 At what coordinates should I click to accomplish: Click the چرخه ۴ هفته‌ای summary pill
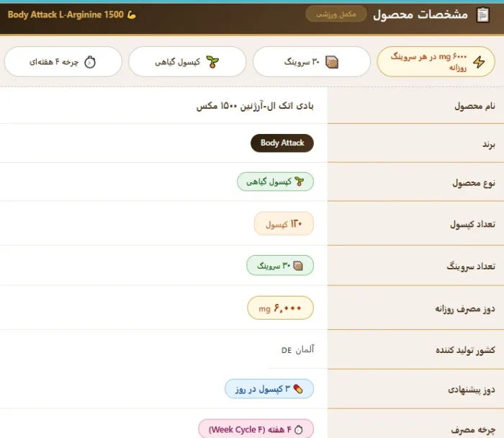pyautogui.click(x=63, y=62)
